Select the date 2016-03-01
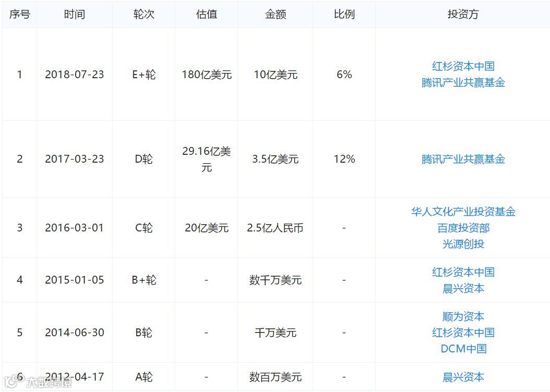 75,228
